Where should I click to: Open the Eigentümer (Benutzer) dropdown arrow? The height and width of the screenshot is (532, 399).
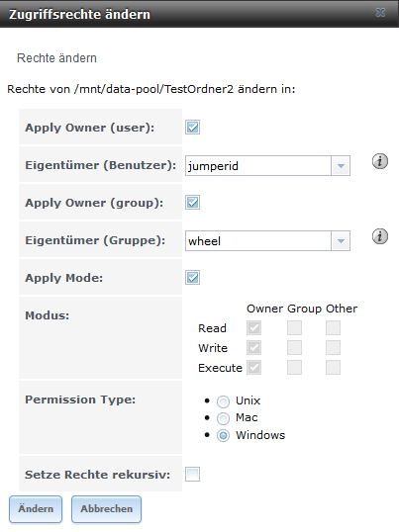341,166
